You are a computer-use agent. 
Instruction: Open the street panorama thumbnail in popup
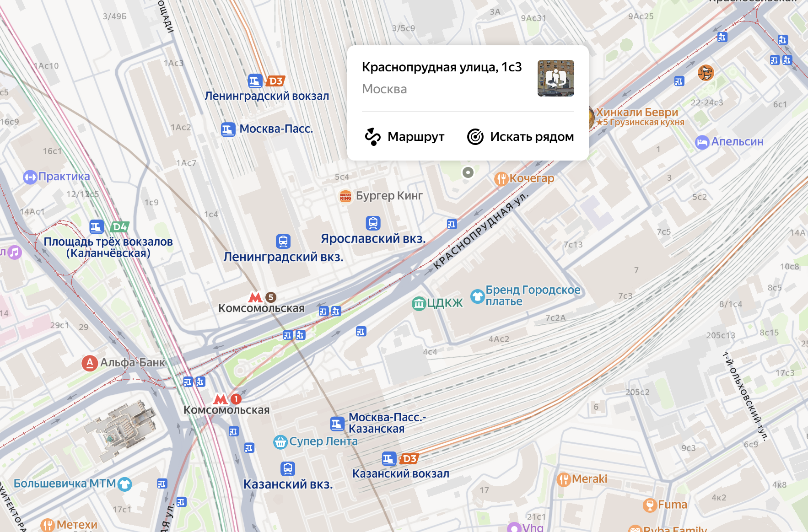(556, 78)
